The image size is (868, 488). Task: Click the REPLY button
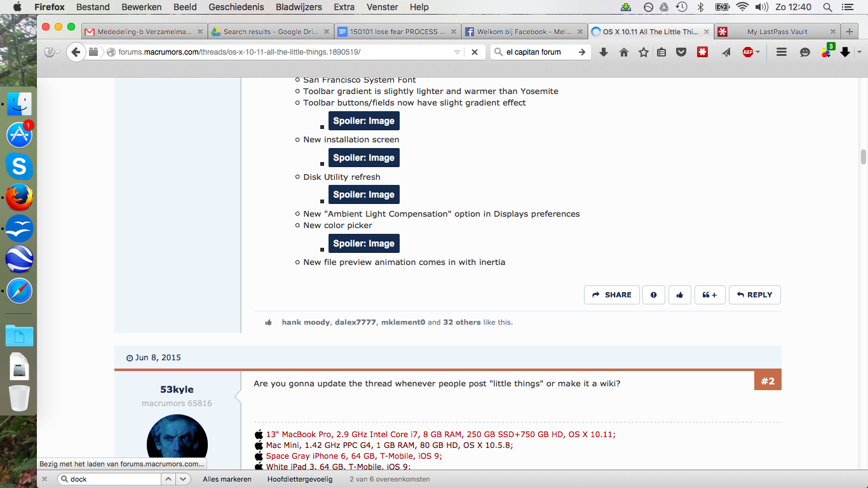pos(754,295)
